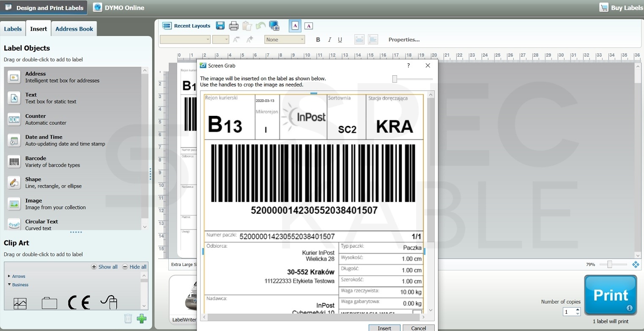Expand the Arrows clip art category
Image resolution: width=644 pixels, height=331 pixels.
coord(16,276)
